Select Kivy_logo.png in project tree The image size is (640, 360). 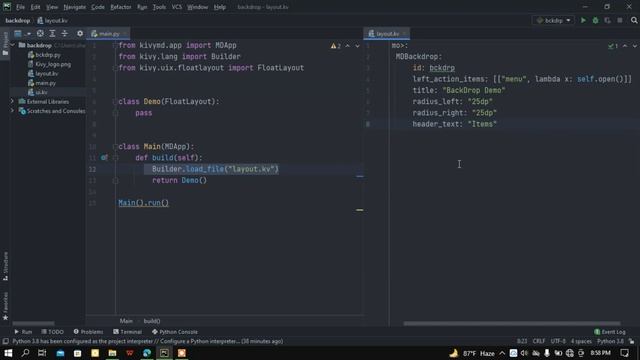point(49,64)
